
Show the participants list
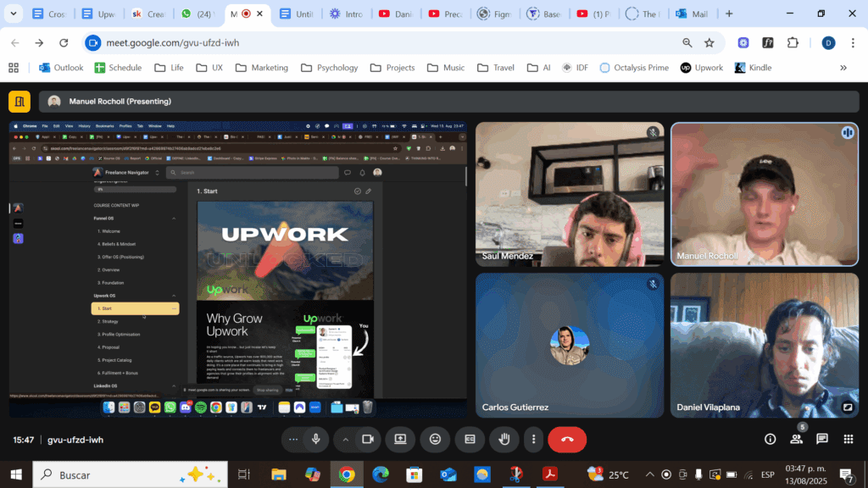click(796, 439)
